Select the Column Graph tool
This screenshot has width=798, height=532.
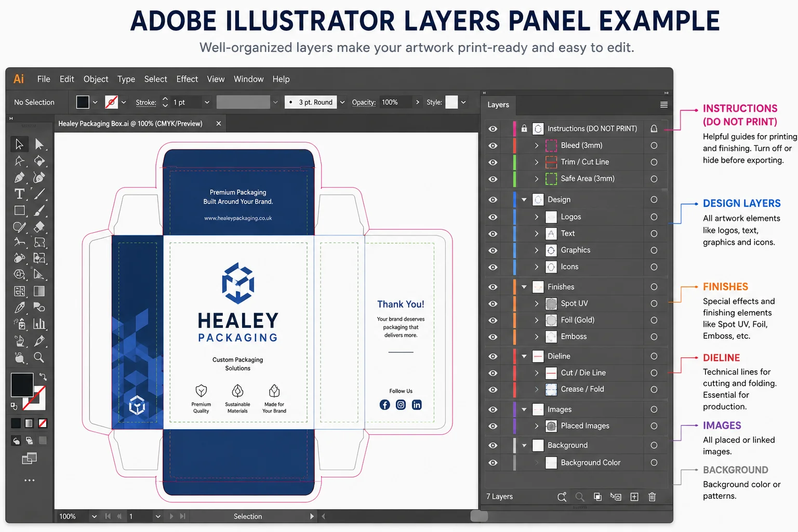point(39,324)
